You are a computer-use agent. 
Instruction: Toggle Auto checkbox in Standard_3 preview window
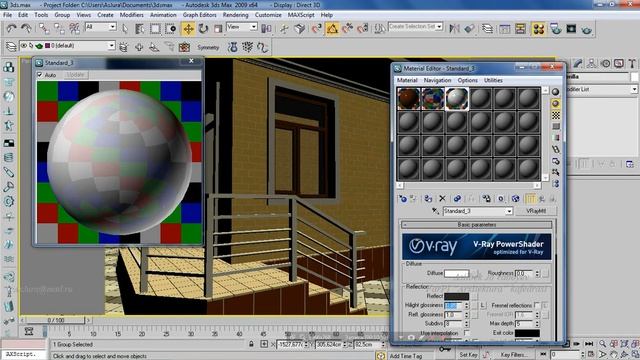[x=40, y=75]
